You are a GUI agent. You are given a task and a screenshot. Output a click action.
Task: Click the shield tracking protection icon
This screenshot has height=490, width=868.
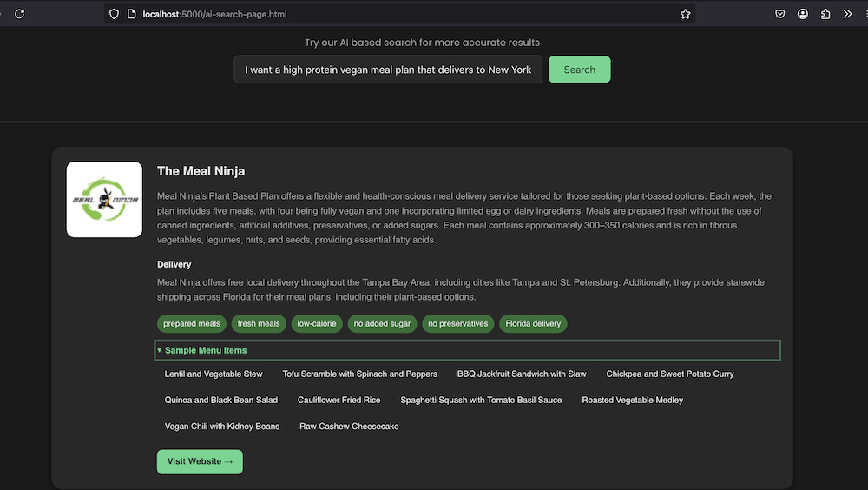point(114,14)
